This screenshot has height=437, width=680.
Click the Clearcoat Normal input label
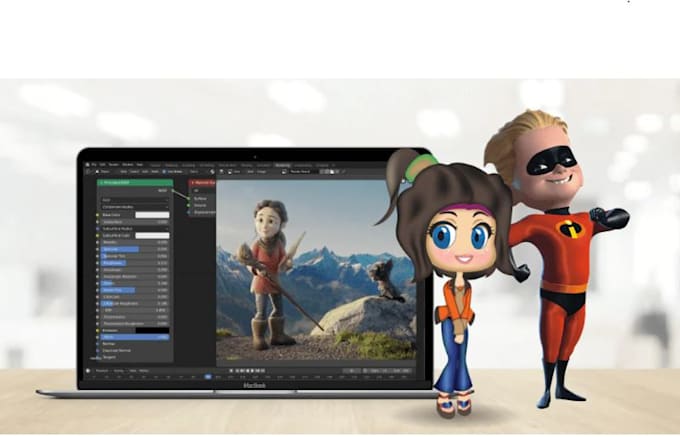point(117,350)
